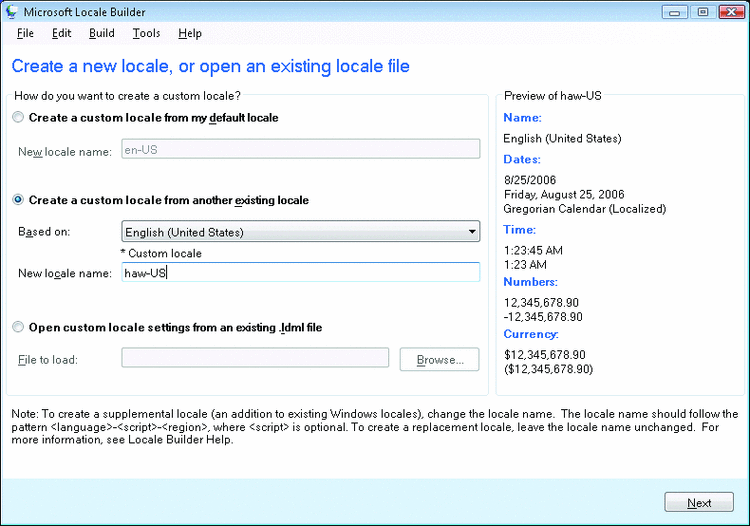This screenshot has width=750, height=526.
Task: Click the note about supplemental locales
Action: [375, 427]
